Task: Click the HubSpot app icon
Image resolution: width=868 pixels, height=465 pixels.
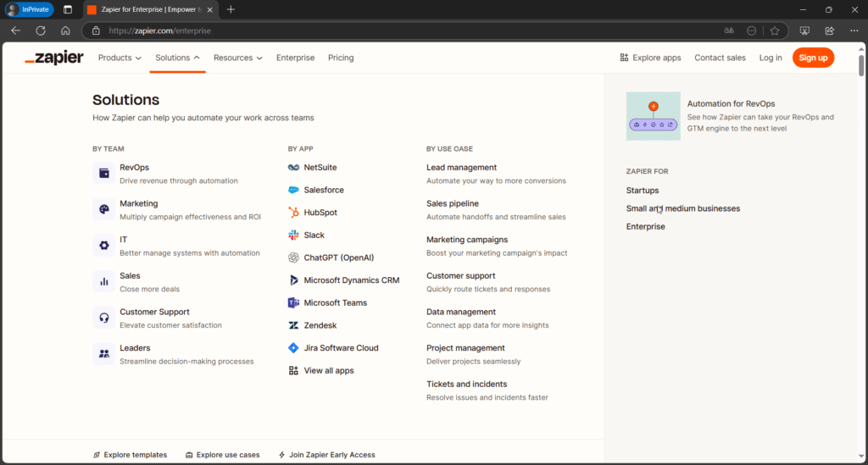Action: tap(293, 213)
